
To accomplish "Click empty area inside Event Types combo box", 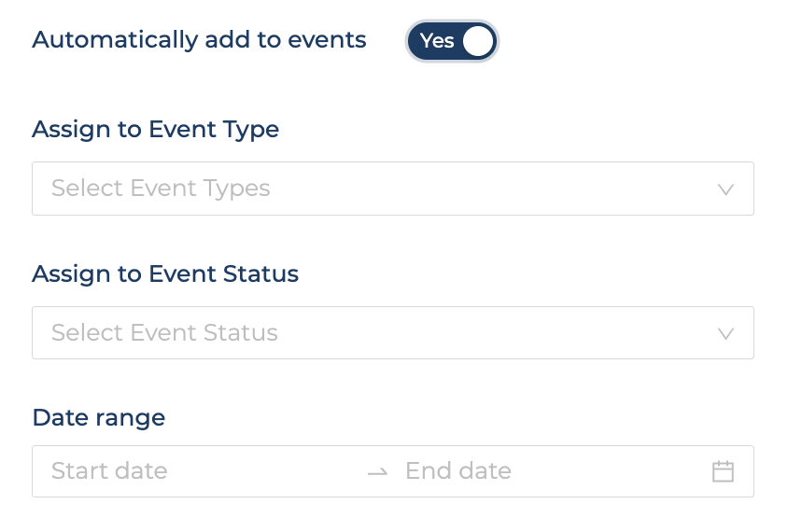I will [493, 189].
